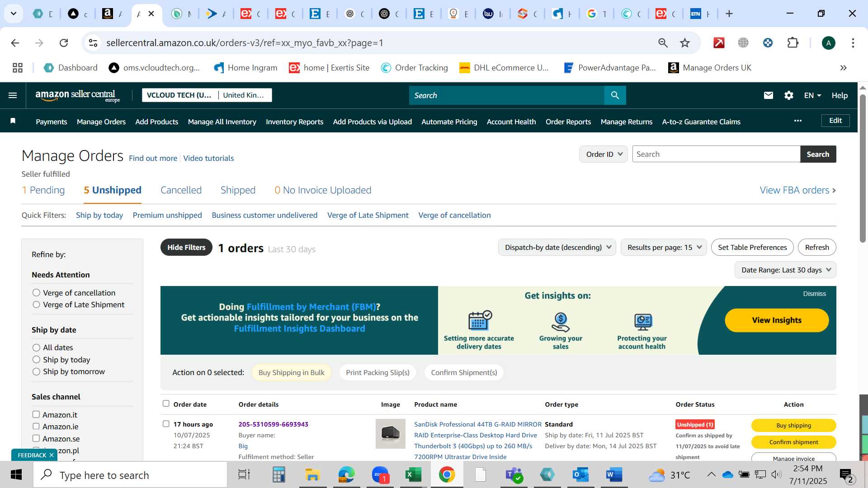Open Word from the taskbar
Viewport: 868px width, 488px height.
click(x=613, y=475)
